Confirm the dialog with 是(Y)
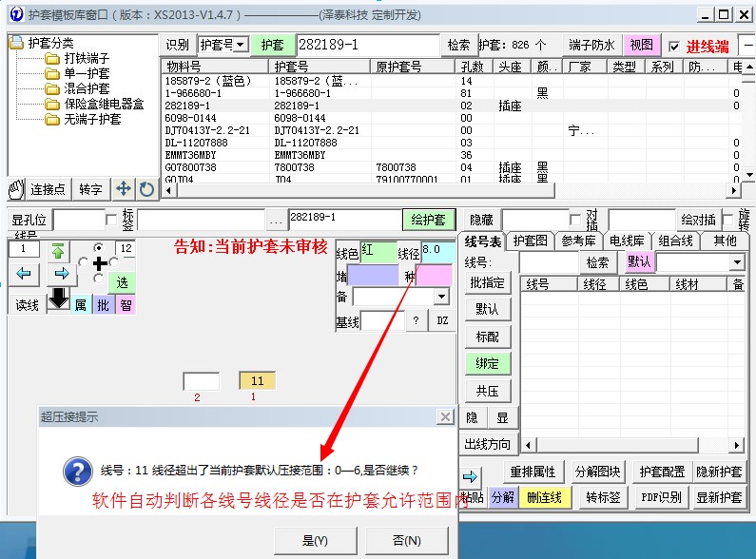Screen dimensions: 756x559 coord(315,540)
